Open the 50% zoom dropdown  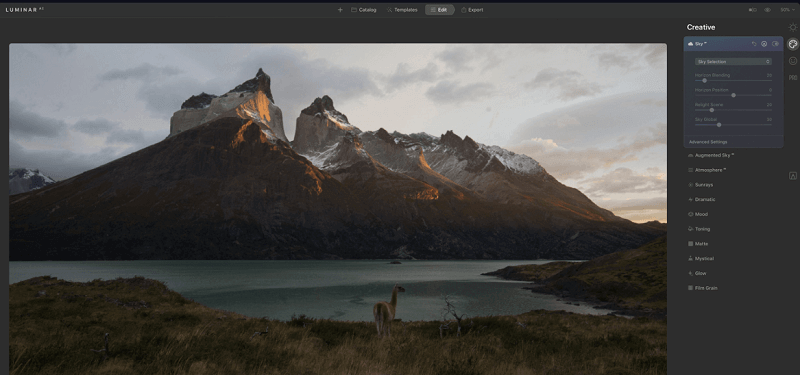(788, 10)
